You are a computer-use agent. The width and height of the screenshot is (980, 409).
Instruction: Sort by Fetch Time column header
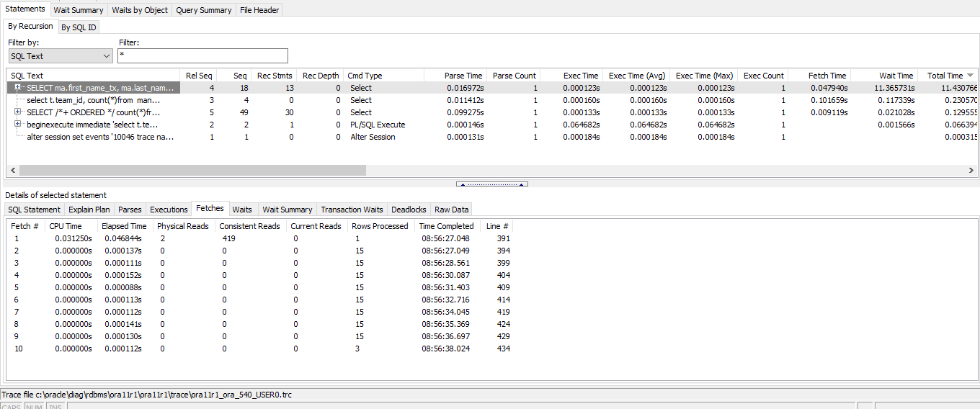click(819, 75)
